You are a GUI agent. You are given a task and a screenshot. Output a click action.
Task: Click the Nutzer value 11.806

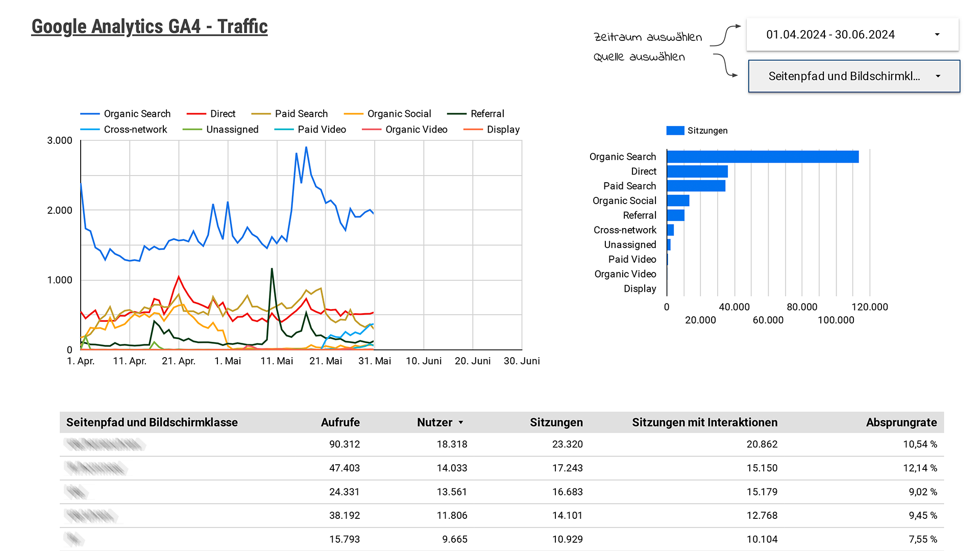coord(452,515)
